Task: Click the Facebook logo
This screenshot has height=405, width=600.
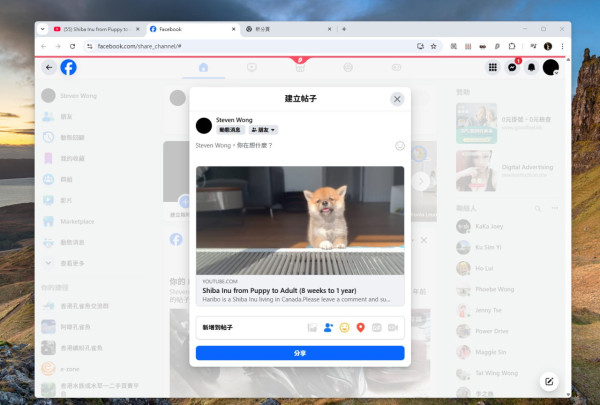Action: point(68,67)
